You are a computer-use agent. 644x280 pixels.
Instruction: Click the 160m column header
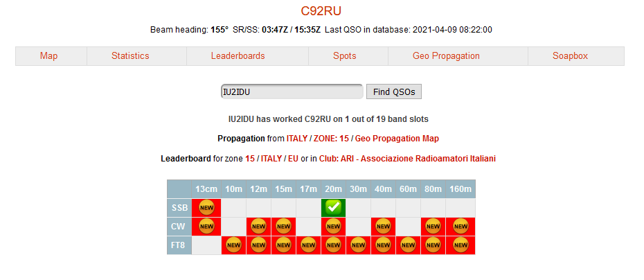pyautogui.click(x=460, y=189)
